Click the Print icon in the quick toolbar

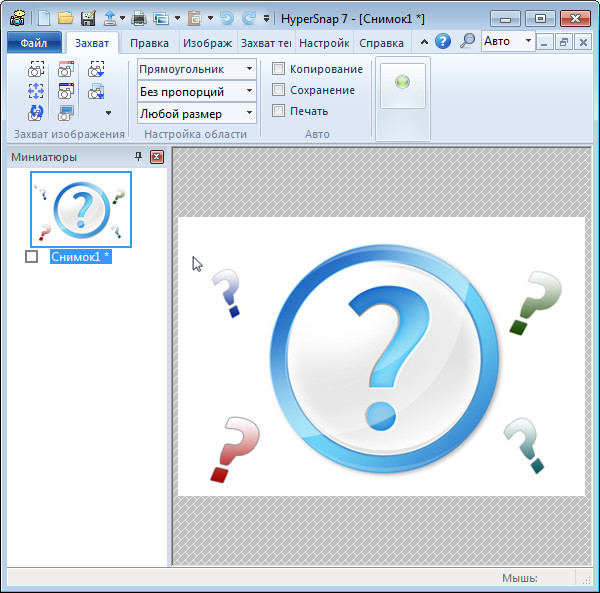click(139, 17)
